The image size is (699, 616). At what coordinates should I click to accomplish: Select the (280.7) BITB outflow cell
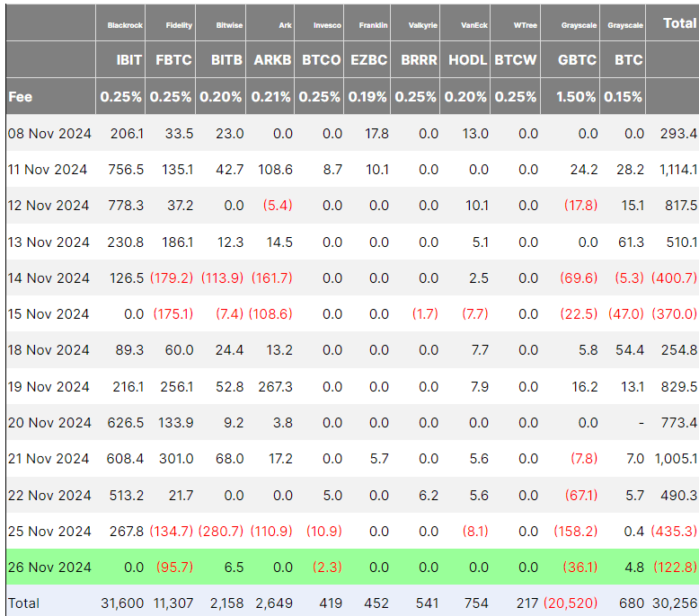point(221,531)
